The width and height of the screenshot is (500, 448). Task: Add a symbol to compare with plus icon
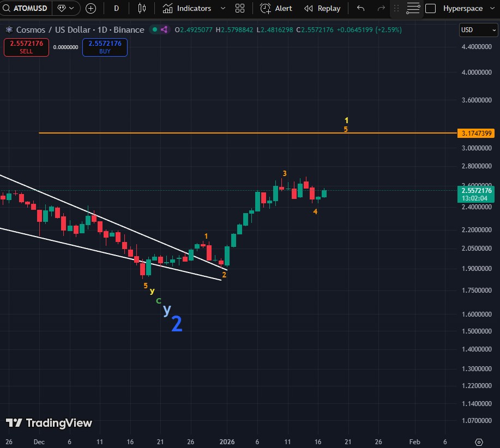(x=91, y=8)
